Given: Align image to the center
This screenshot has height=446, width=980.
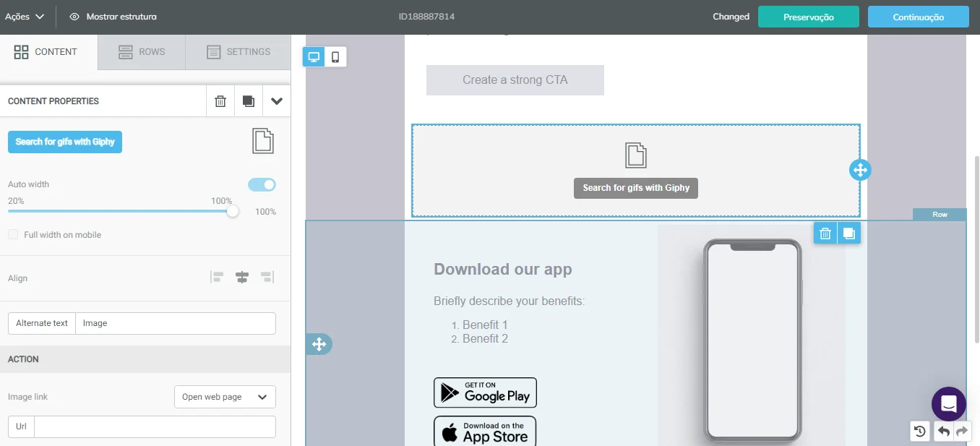Looking at the screenshot, I should [242, 278].
